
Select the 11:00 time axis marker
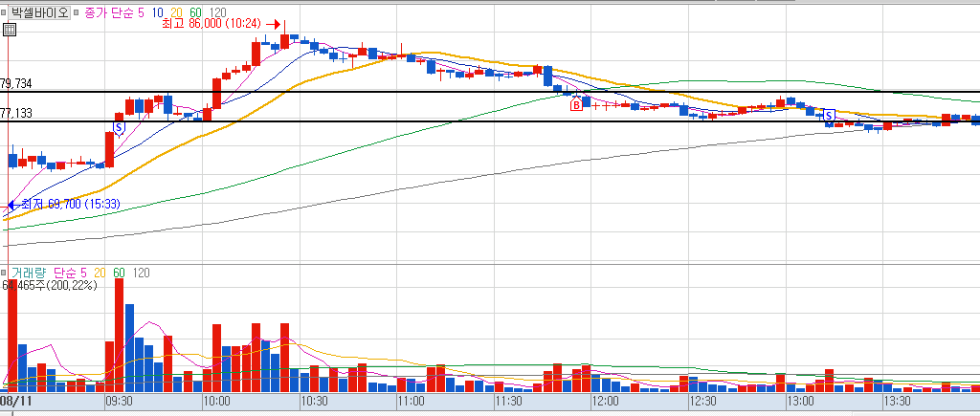tap(412, 401)
